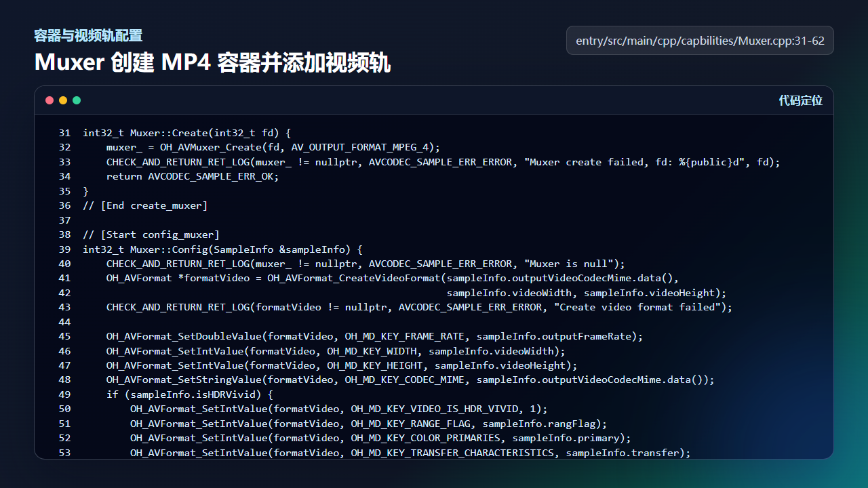Click line 50 OH_MD_KEY_VIDEO_IS_HDR_VIVID statement
The height and width of the screenshot is (488, 868).
point(339,409)
